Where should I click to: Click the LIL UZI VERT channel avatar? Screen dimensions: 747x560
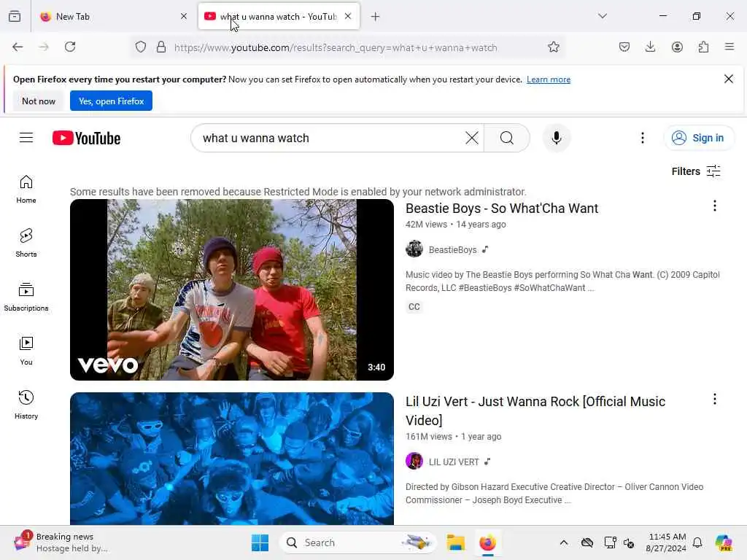click(x=414, y=461)
